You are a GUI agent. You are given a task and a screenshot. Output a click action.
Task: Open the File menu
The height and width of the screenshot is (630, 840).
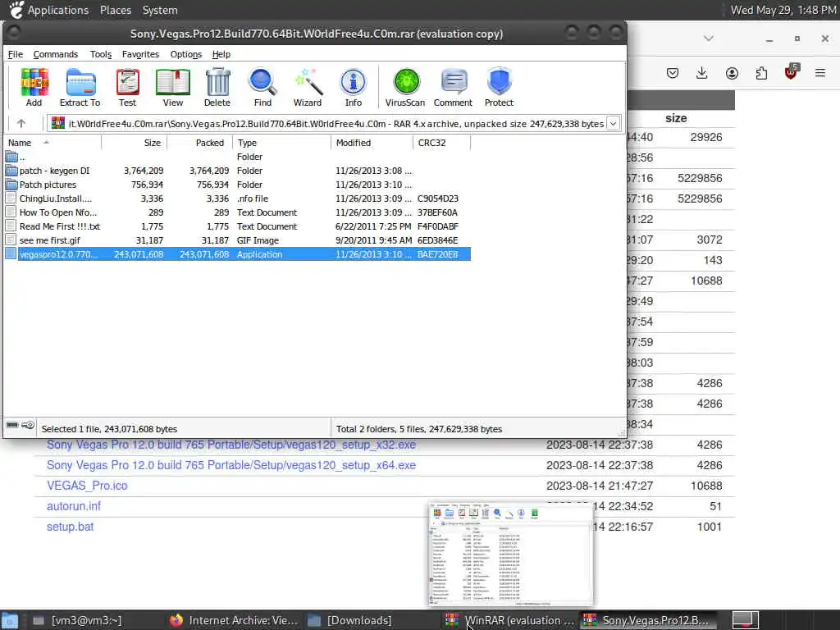coord(15,54)
